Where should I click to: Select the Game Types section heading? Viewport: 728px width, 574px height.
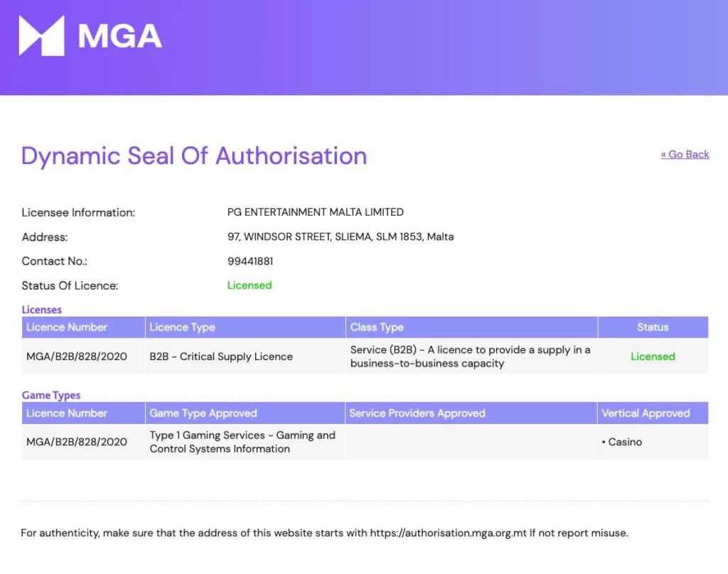pos(50,395)
